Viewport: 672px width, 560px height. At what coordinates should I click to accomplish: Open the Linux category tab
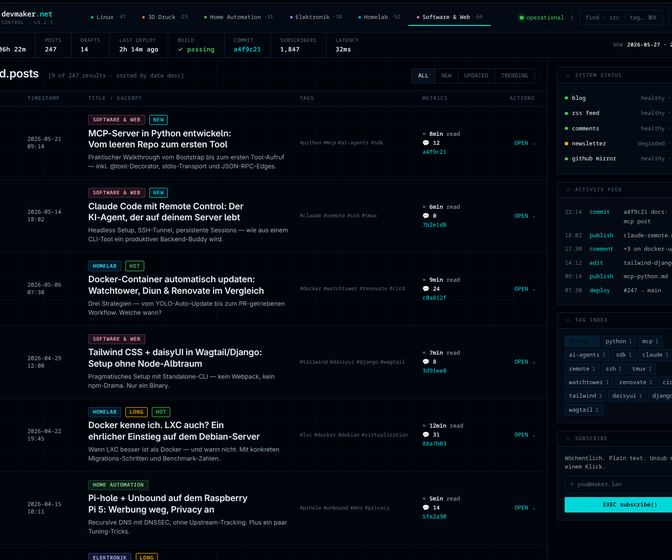(108, 17)
